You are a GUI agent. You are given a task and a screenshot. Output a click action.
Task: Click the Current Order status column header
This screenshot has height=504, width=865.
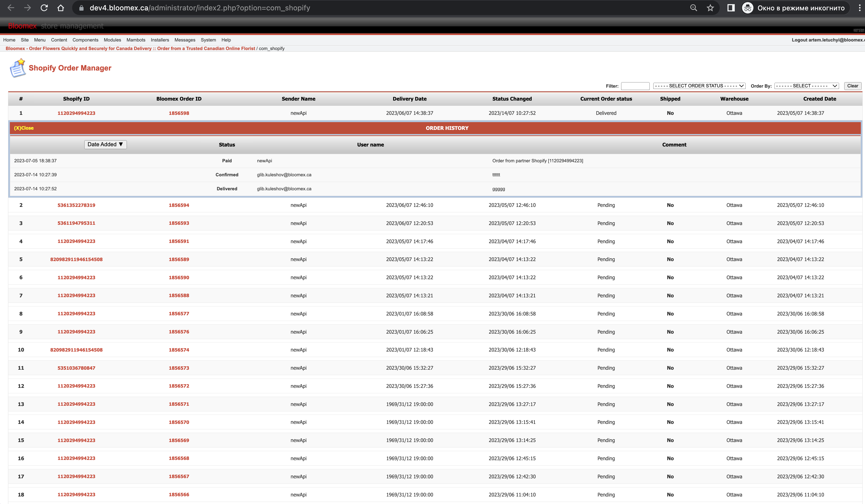click(606, 99)
